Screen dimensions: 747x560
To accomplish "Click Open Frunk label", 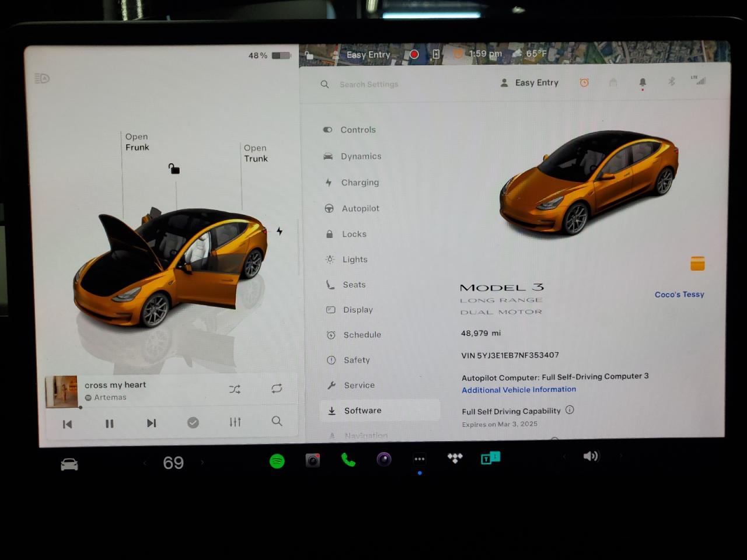I will click(x=137, y=142).
